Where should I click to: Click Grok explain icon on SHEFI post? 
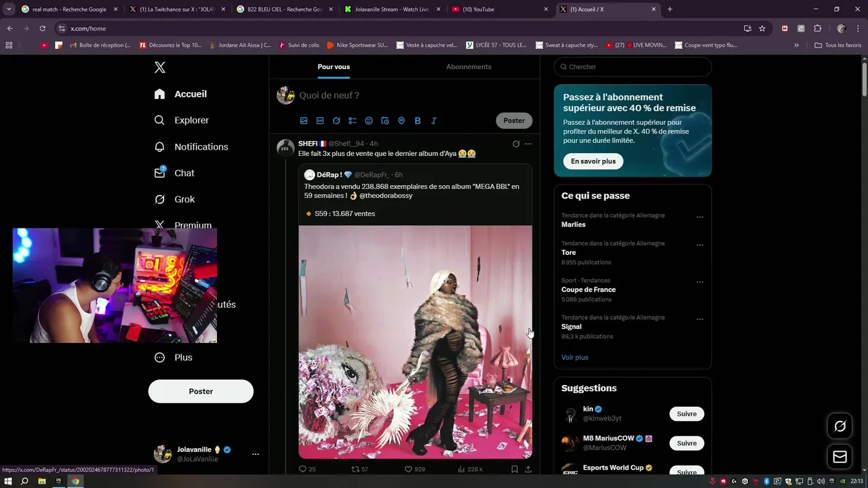coord(516,144)
